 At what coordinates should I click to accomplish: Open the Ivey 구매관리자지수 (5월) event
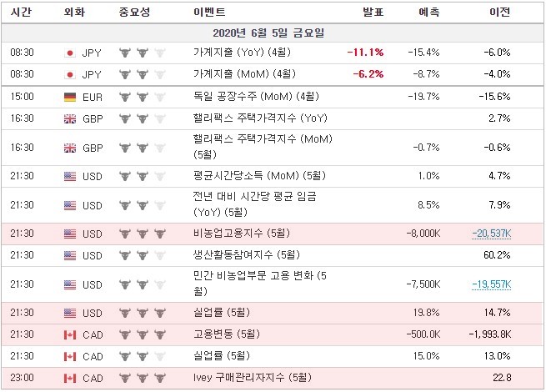tap(253, 377)
